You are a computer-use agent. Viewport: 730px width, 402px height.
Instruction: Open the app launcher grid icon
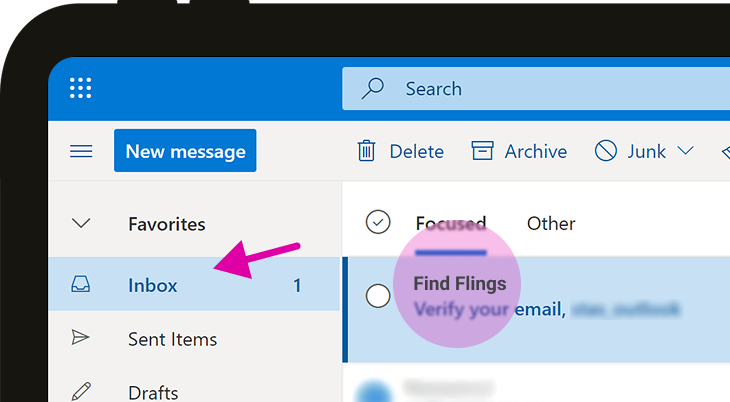81,88
